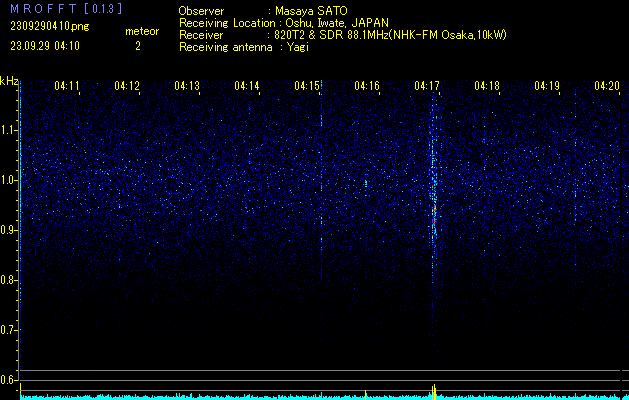Click the 1.1 frequency axis label
The height and width of the screenshot is (400, 629).
point(9,130)
